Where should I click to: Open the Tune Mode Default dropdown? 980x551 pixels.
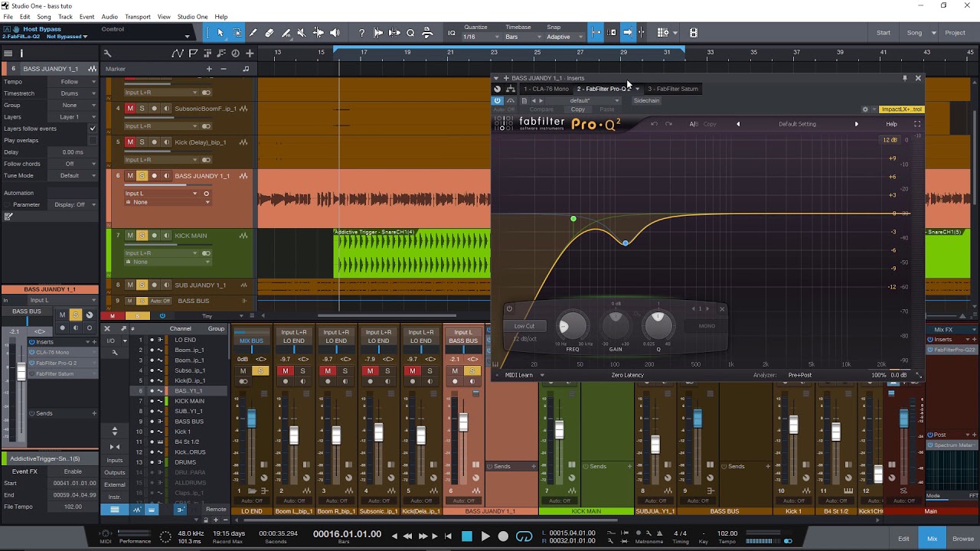[74, 175]
